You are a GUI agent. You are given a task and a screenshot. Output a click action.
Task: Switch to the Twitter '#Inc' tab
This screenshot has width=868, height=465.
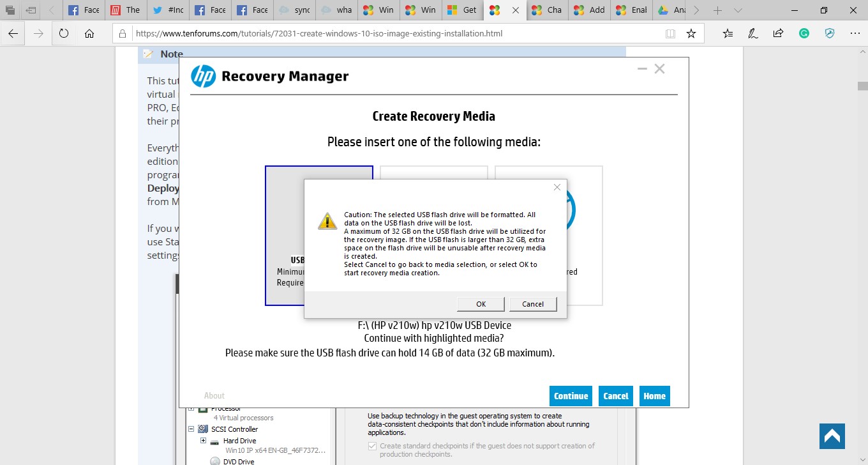(x=168, y=10)
